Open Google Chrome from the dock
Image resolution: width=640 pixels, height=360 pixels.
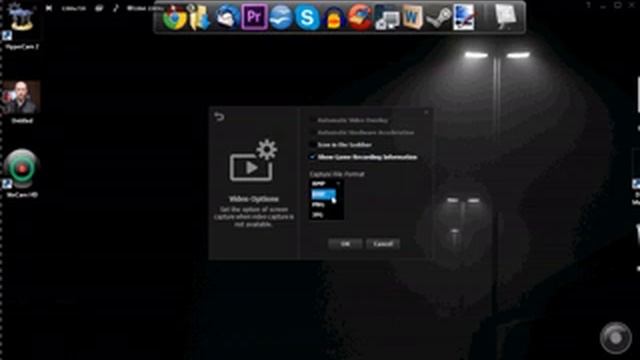tap(175, 18)
